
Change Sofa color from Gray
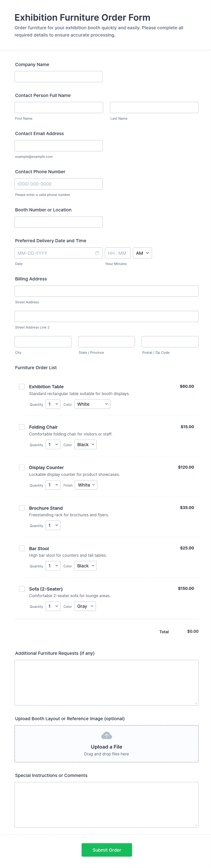85,606
